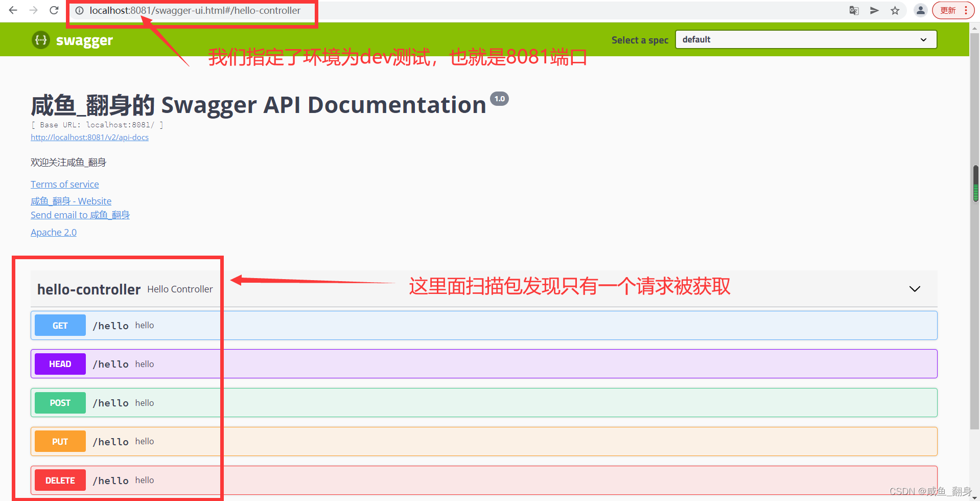This screenshot has height=501, width=980.
Task: Click the 1.0 version badge
Action: coord(499,99)
